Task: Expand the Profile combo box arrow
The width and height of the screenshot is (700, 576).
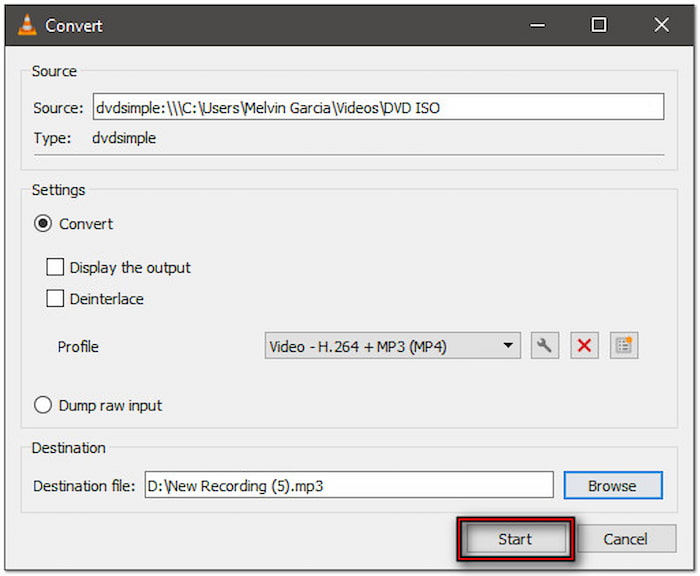Action: pyautogui.click(x=508, y=347)
